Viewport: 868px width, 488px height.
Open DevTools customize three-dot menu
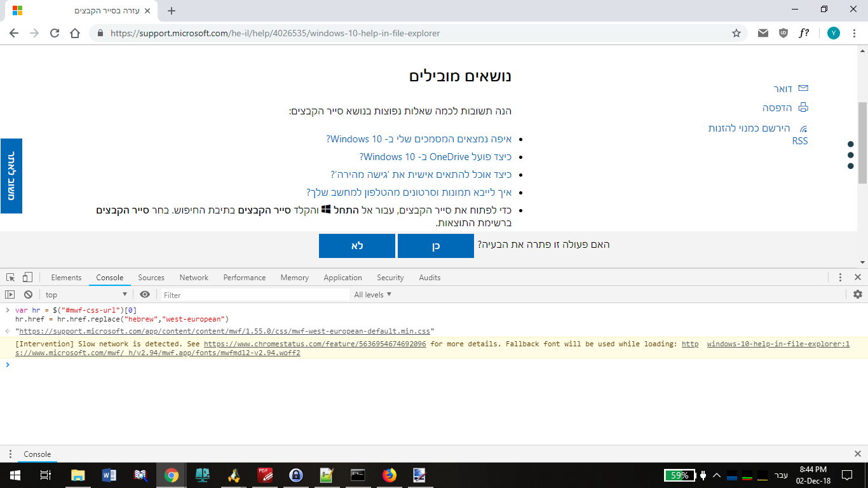(840, 278)
